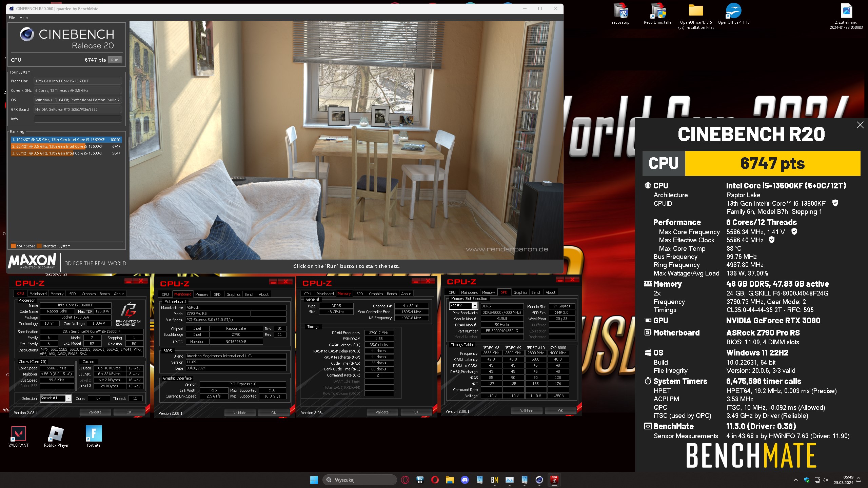Select the VALORANT desktop shortcut
This screenshot has width=868, height=488.
click(x=18, y=436)
